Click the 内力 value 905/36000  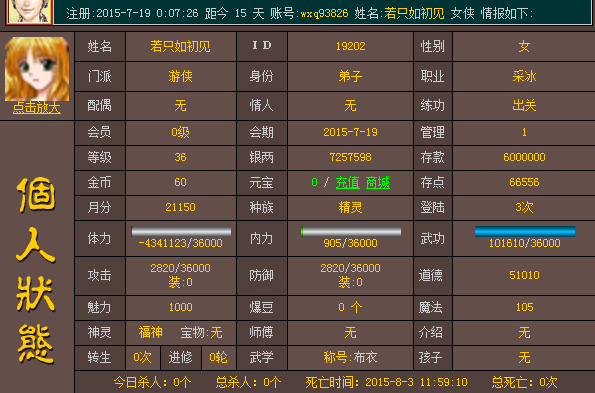(350, 243)
